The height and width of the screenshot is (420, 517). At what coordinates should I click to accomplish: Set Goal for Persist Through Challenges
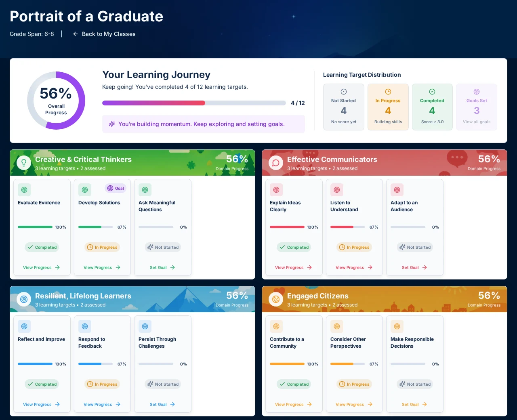coord(162,404)
